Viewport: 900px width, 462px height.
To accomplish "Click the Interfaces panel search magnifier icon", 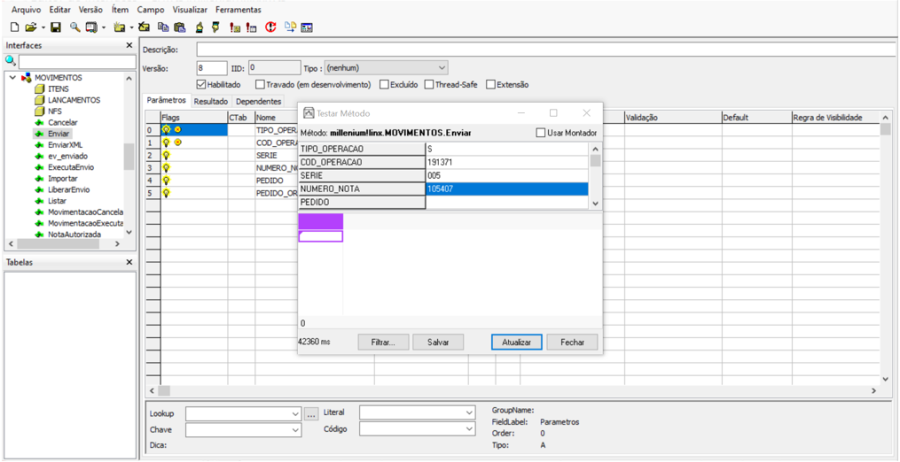I will [10, 60].
